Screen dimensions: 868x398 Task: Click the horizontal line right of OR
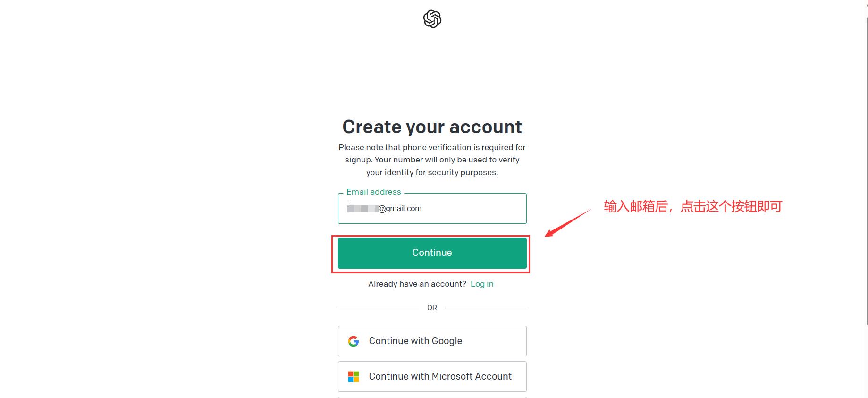485,308
